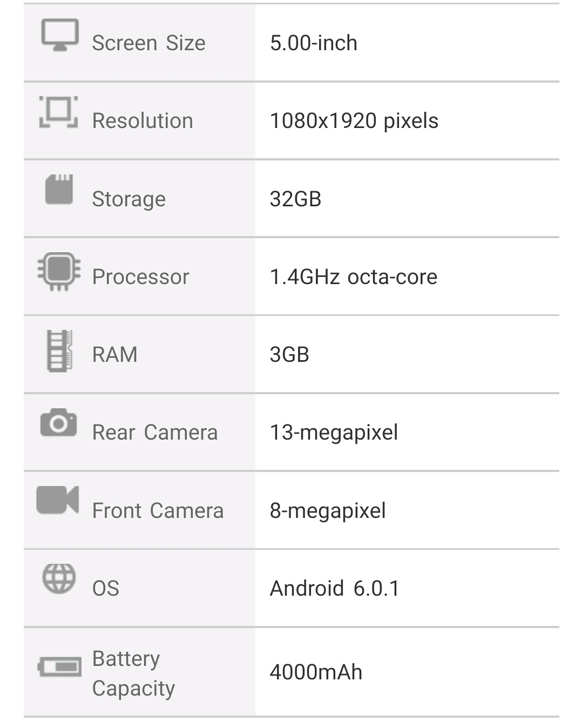The width and height of the screenshot is (582, 728).
Task: Select the 1.4GHz octa-core text
Action: tap(353, 277)
